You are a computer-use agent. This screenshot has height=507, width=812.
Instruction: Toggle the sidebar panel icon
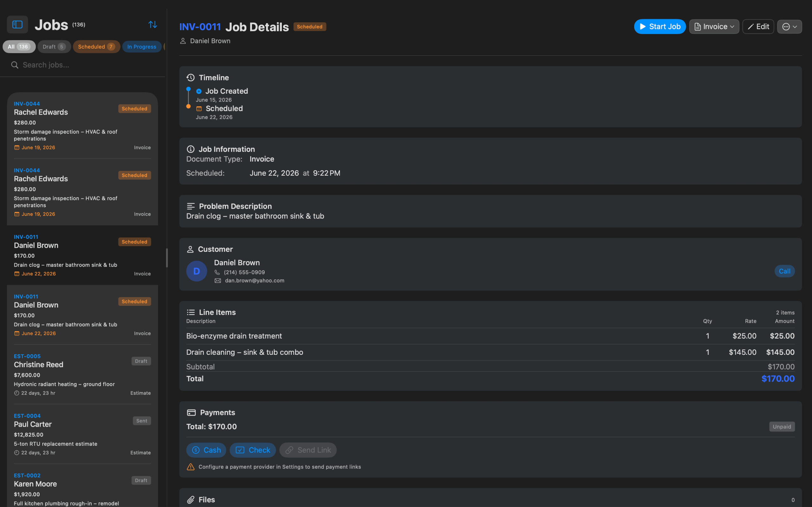pos(17,24)
